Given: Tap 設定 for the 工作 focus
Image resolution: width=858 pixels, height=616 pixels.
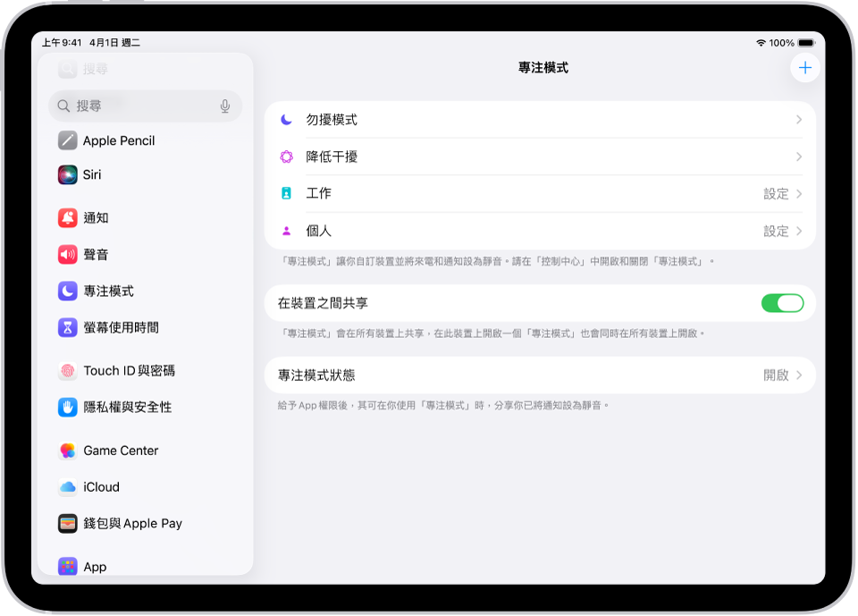Looking at the screenshot, I should [x=776, y=194].
